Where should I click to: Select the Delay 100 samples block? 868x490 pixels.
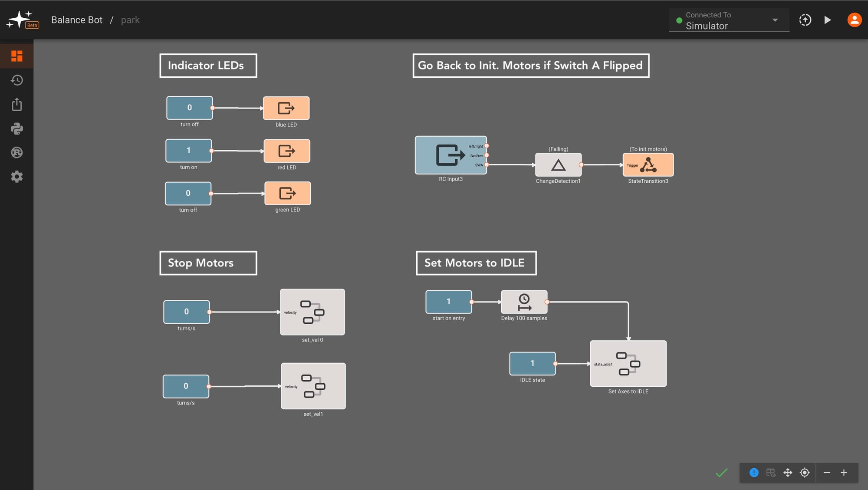point(524,302)
